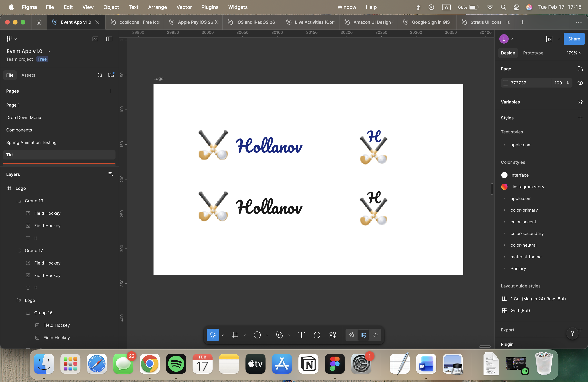Open the help question mark
Screen dimensions: 588x382
[x=572, y=334]
